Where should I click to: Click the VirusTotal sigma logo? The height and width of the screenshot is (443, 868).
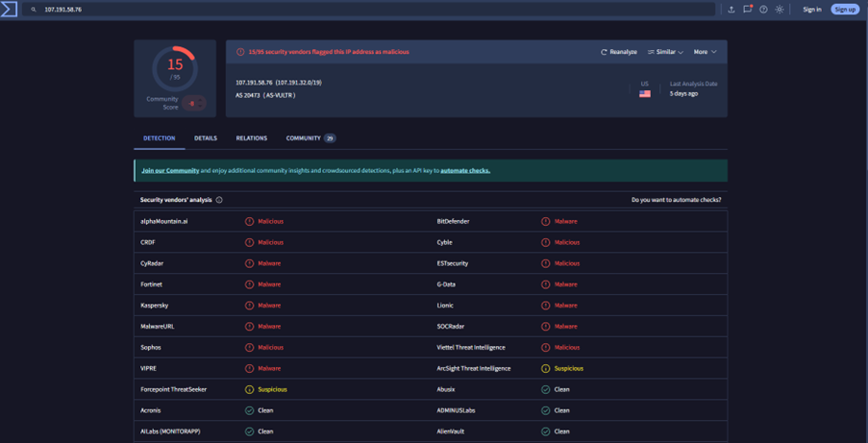click(9, 10)
